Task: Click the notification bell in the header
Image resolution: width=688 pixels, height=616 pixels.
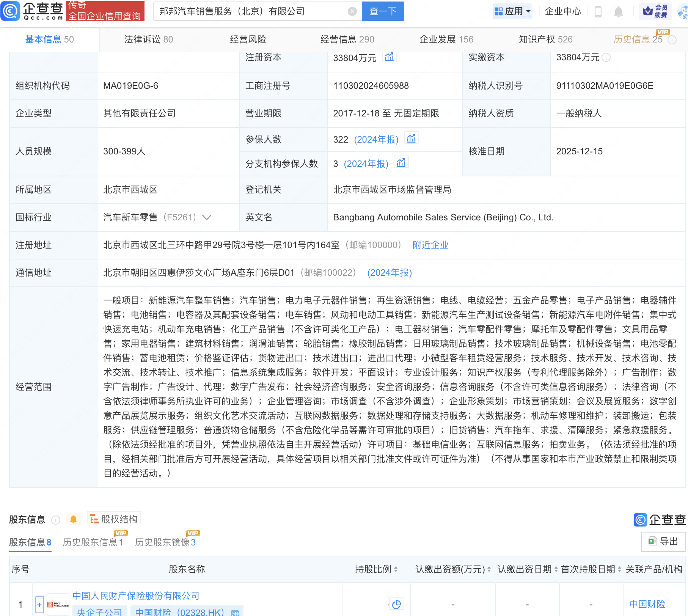Action: point(618,12)
